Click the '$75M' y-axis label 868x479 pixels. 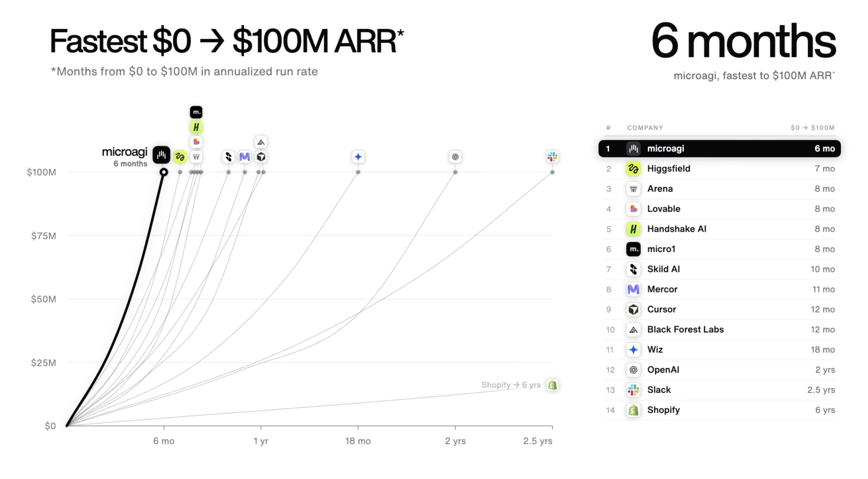[x=43, y=236]
